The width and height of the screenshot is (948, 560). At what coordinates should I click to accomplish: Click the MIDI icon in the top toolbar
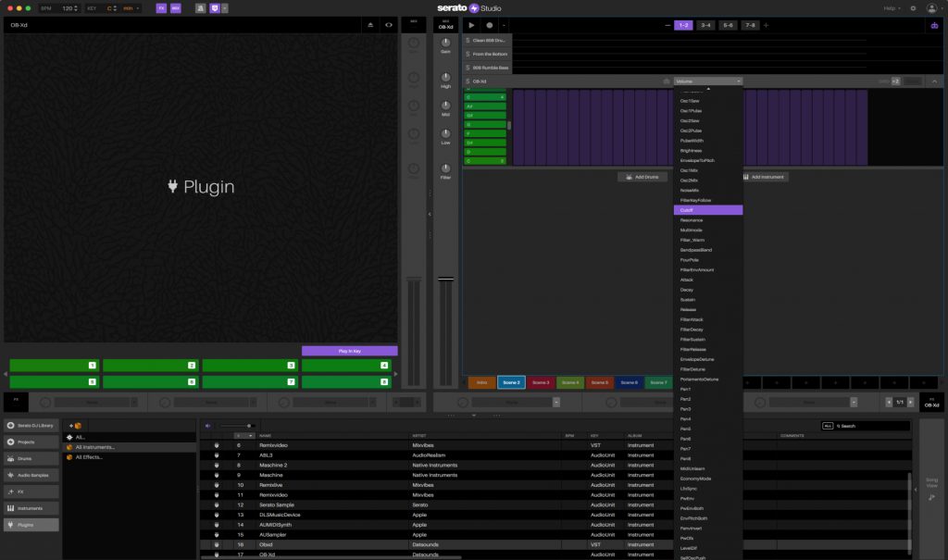coord(176,7)
